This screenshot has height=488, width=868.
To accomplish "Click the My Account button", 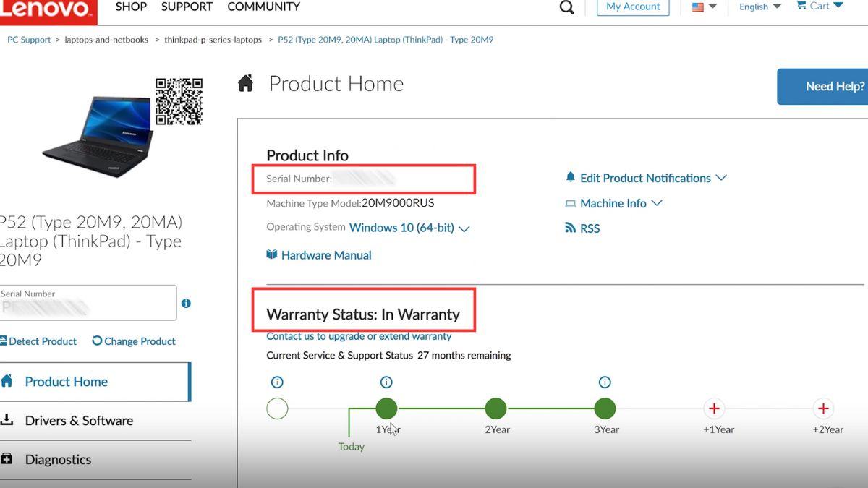I will (633, 7).
